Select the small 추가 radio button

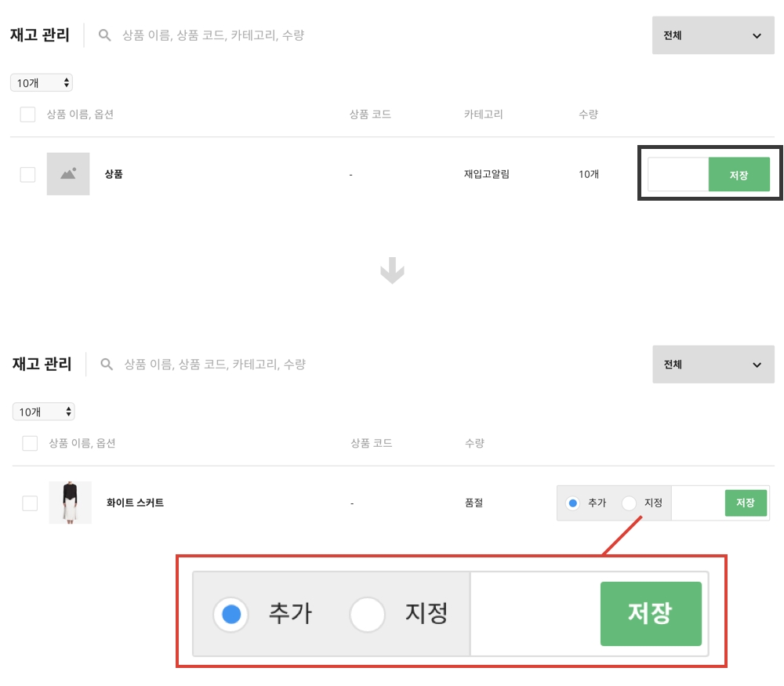pos(573,503)
